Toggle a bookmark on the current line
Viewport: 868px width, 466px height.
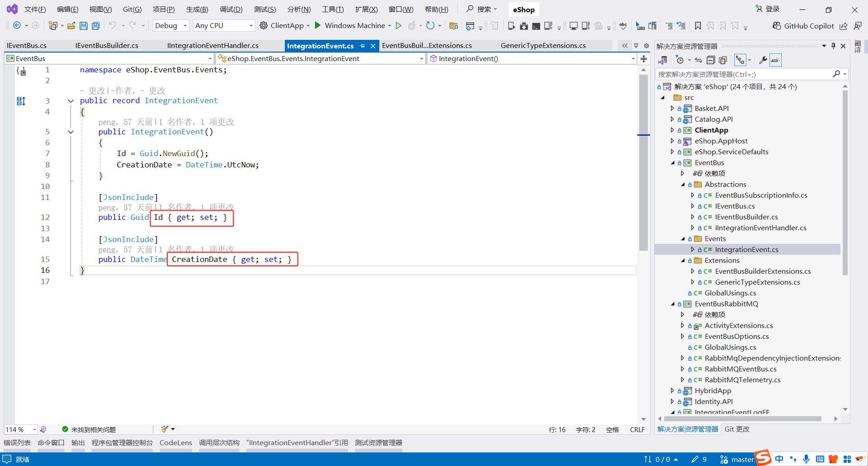(x=698, y=26)
